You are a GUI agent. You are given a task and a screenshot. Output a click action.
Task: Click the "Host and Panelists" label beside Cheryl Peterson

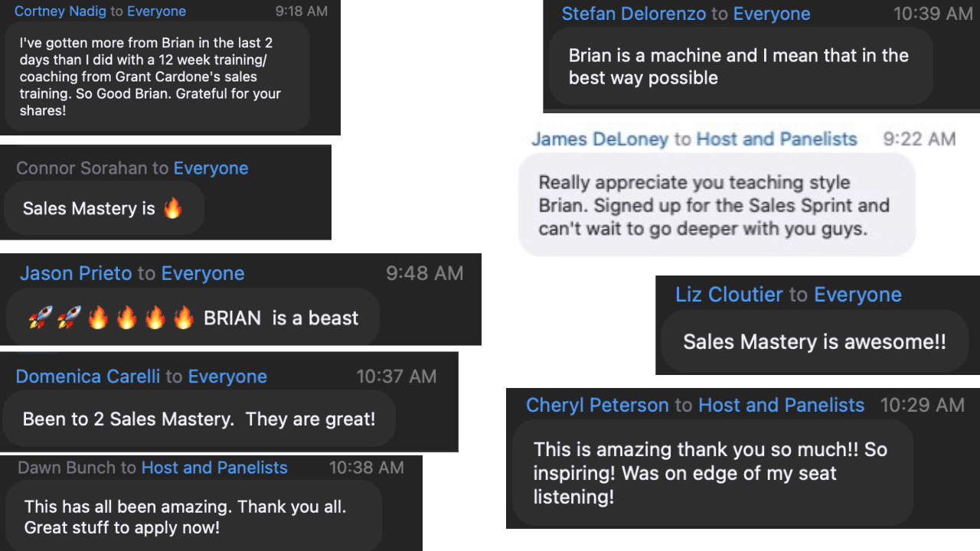click(781, 406)
